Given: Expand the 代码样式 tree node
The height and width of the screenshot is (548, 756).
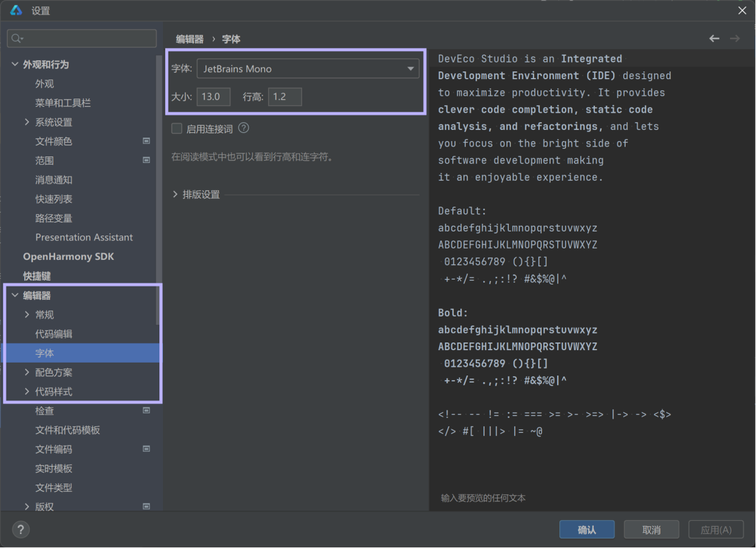Looking at the screenshot, I should (x=27, y=392).
